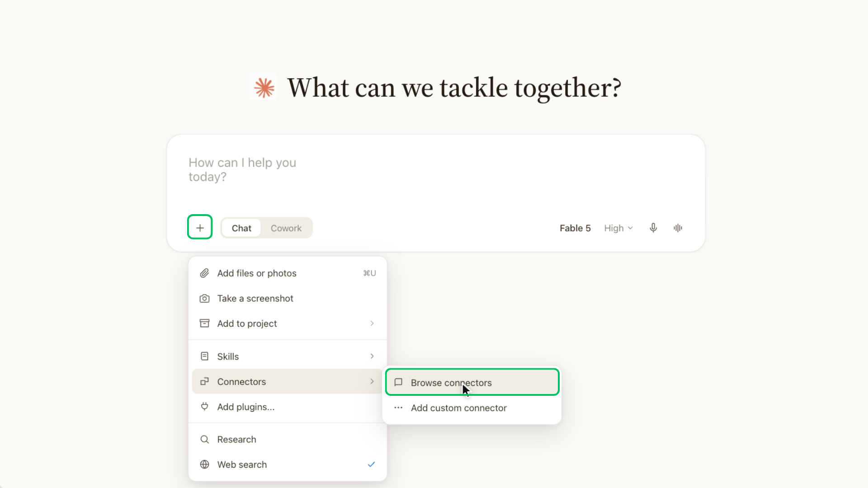
Task: Click the plug icon beside Add plugins
Action: coord(204,407)
